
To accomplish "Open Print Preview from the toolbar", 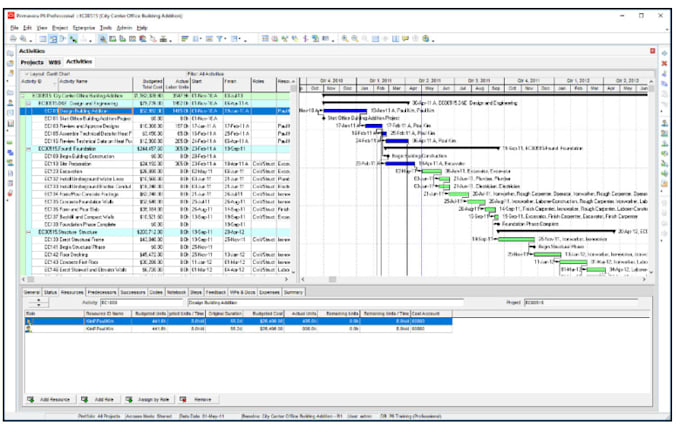I will pyautogui.click(x=23, y=39).
